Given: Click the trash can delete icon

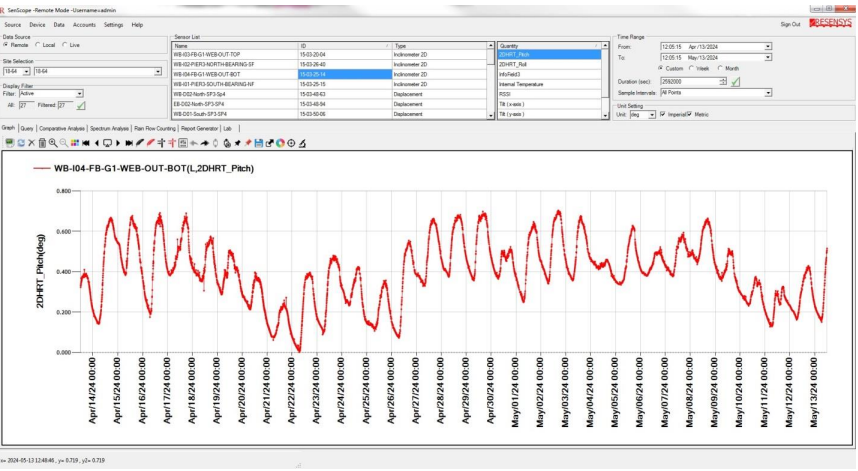Looking at the screenshot, I should click(42, 143).
